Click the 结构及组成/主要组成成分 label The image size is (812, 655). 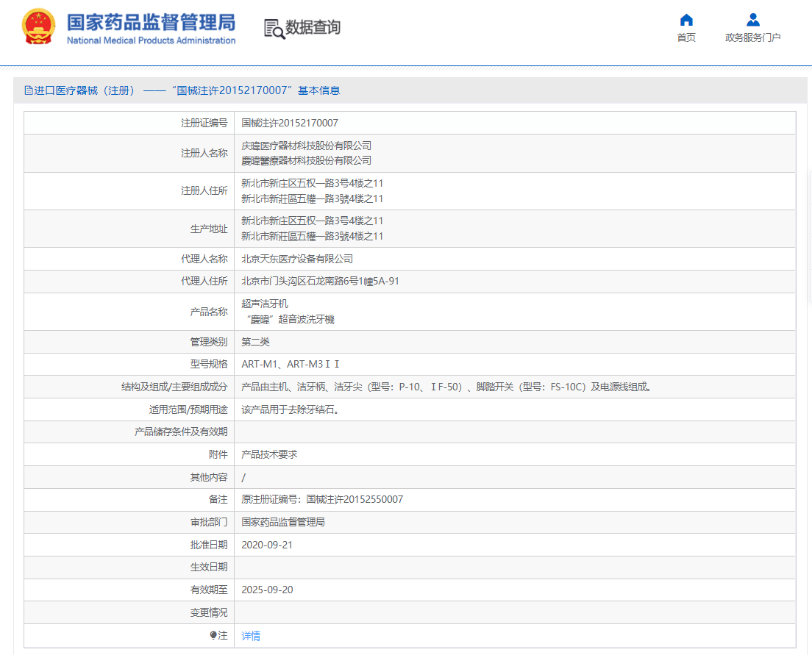click(174, 387)
